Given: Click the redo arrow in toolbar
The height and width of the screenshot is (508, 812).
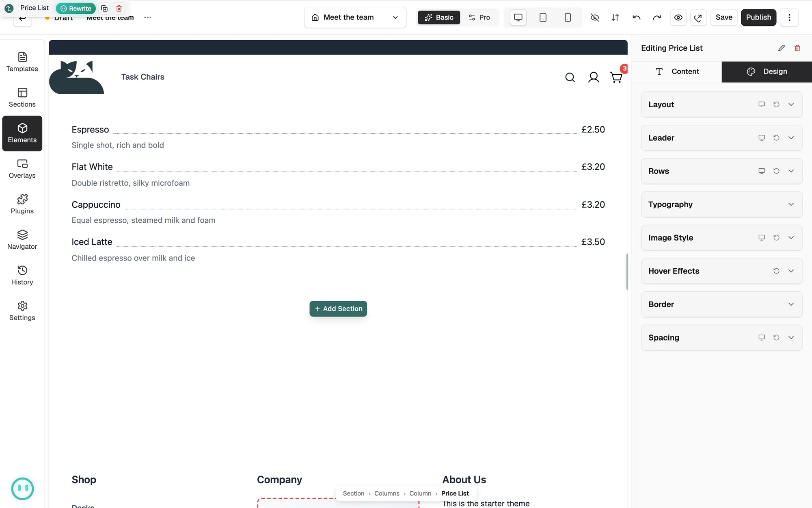Looking at the screenshot, I should tap(657, 17).
